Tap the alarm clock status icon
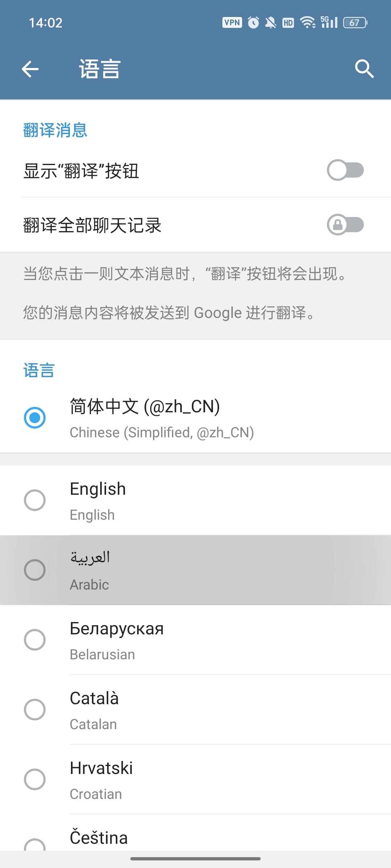Screen dimensions: 391x868 coord(253,23)
